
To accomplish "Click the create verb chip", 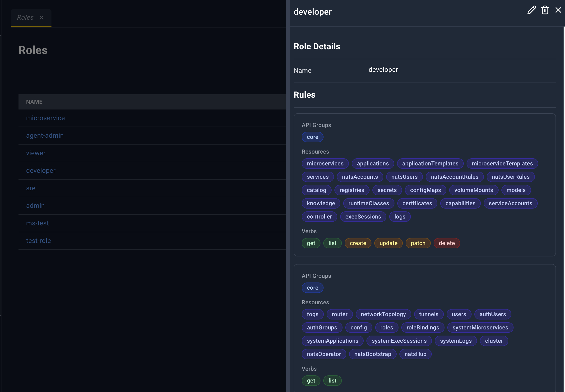I will coord(358,243).
